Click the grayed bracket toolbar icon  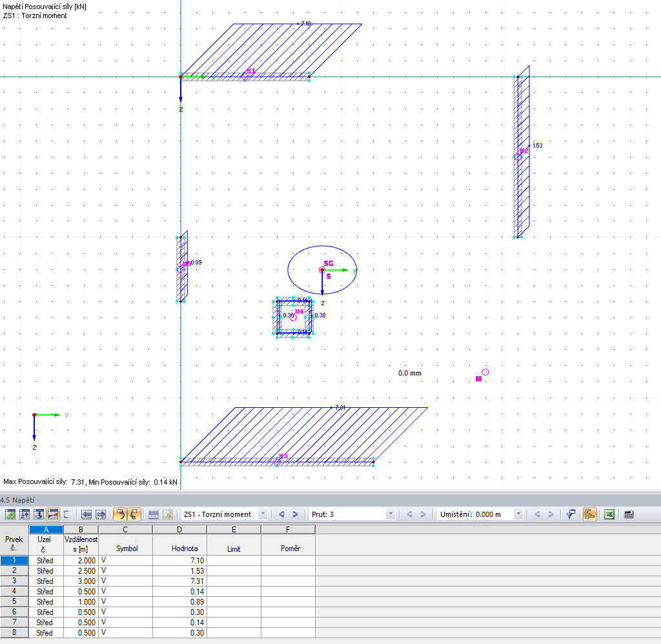66,514
